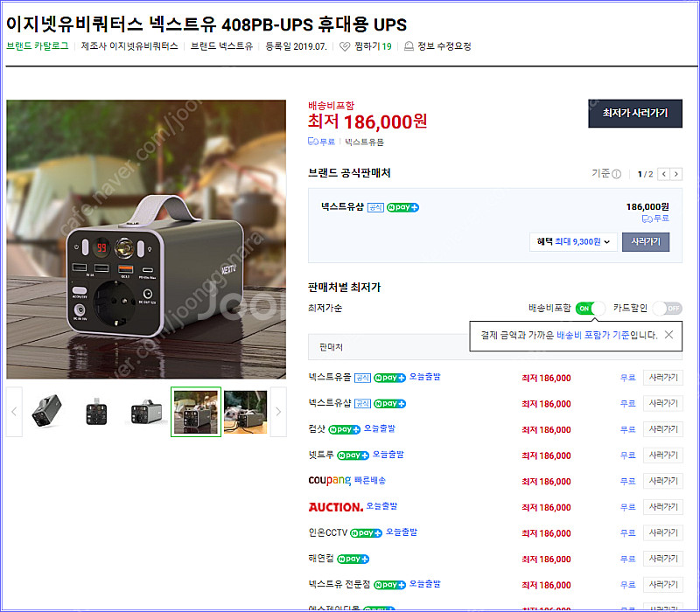The height and width of the screenshot is (612, 700).
Task: Open the 해연컴 seller link
Action: click(x=321, y=559)
